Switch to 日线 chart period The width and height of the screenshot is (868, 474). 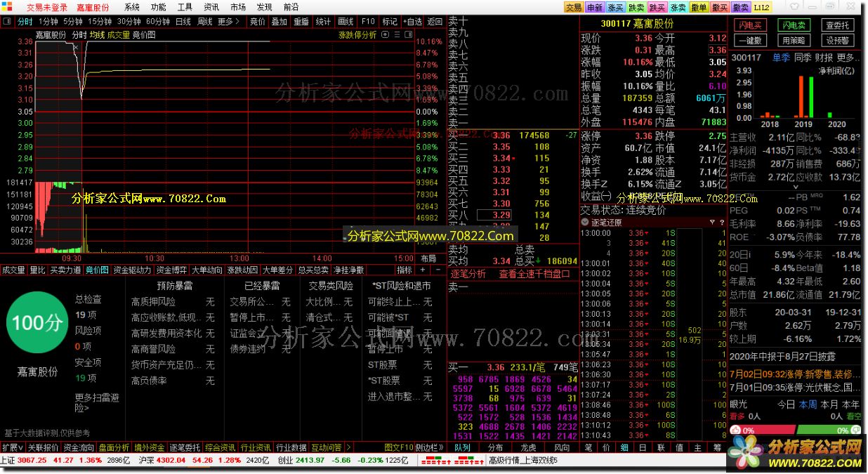(183, 22)
